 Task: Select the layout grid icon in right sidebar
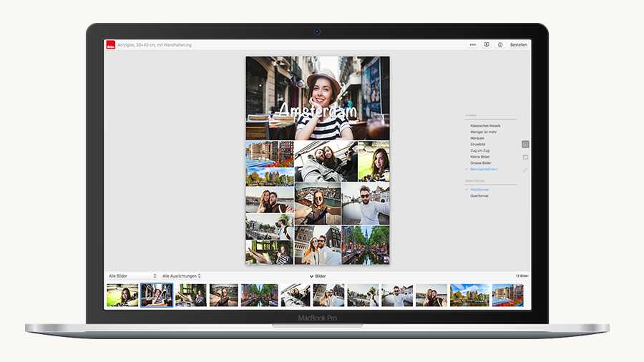pos(525,144)
